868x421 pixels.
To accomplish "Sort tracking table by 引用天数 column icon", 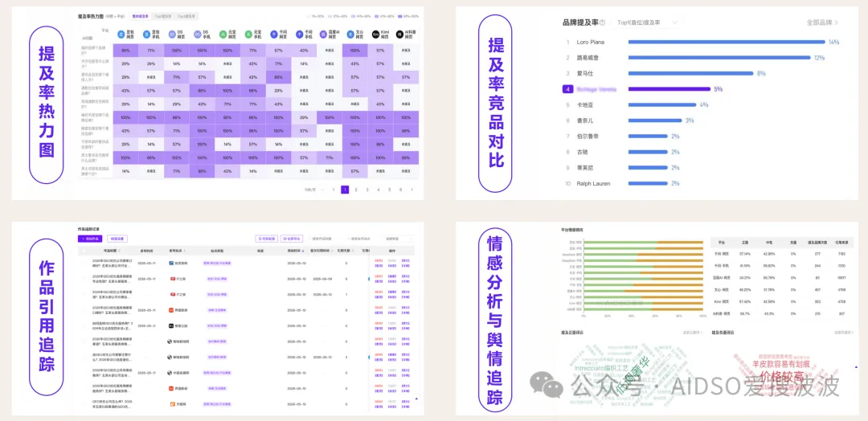I will pos(353,251).
